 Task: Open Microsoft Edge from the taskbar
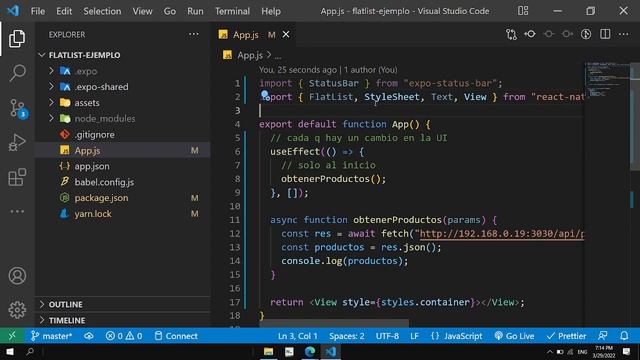click(x=310, y=351)
